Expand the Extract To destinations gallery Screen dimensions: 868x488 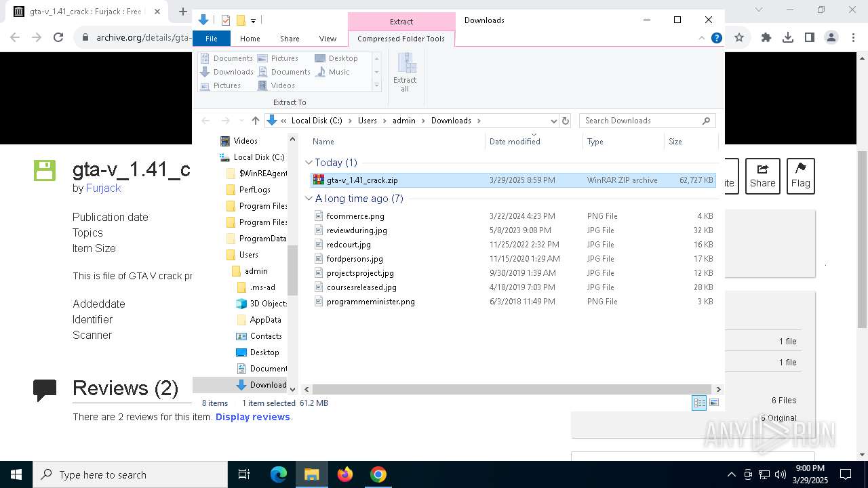pos(376,85)
